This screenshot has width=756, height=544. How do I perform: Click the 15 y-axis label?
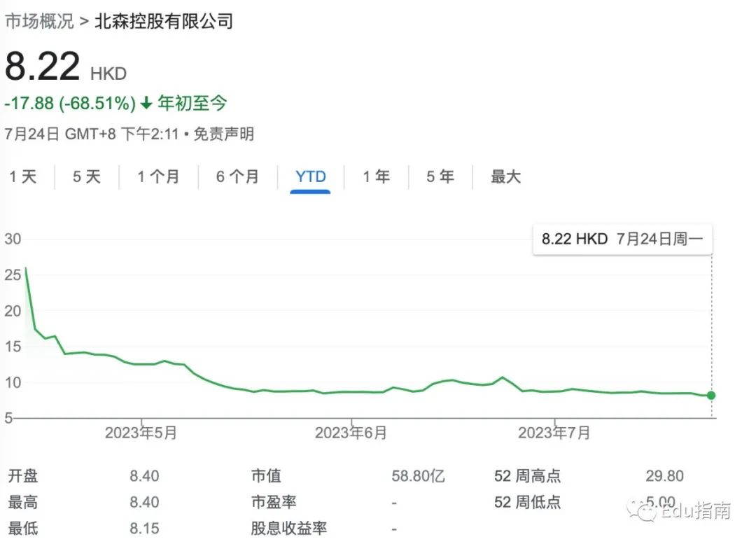(x=13, y=347)
